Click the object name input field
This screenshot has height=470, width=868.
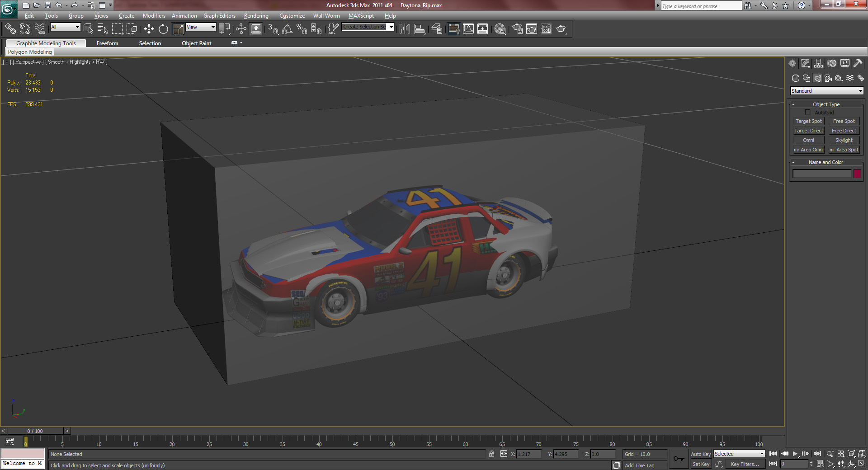822,174
